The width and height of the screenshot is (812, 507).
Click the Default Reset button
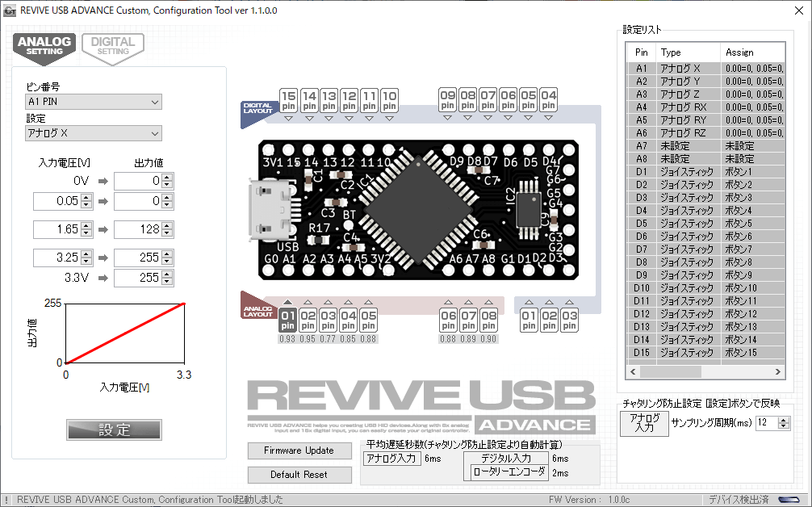coord(299,475)
